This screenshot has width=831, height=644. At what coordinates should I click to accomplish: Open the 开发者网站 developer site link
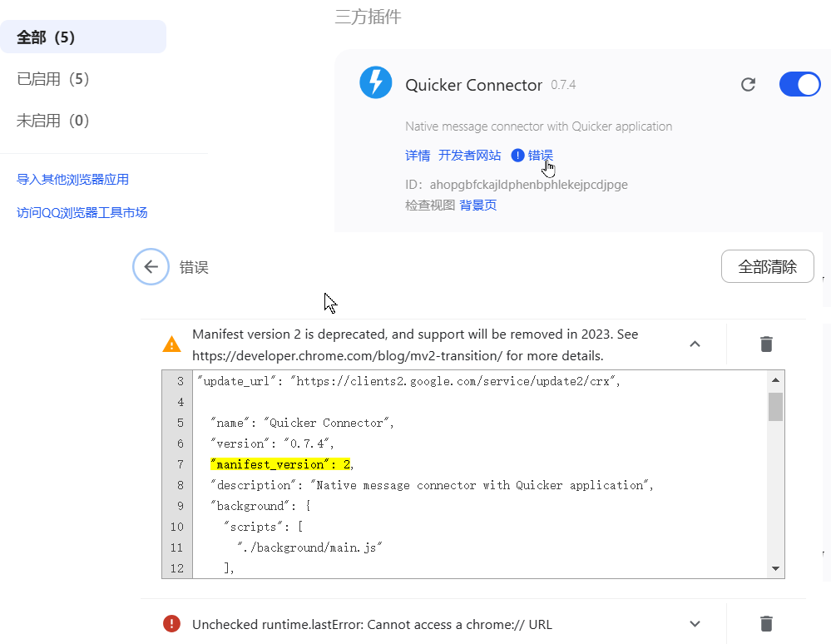[x=469, y=156]
